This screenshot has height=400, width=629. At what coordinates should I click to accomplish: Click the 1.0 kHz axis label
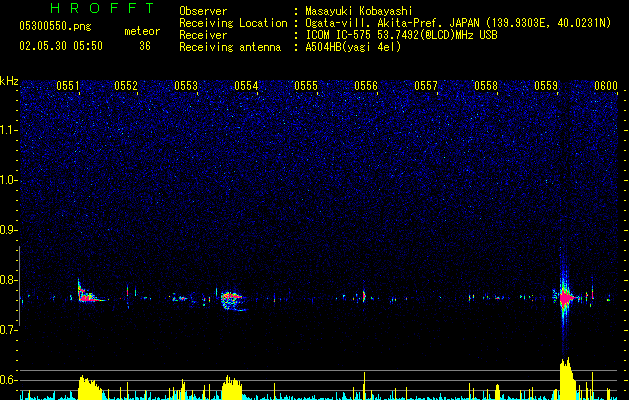point(9,180)
